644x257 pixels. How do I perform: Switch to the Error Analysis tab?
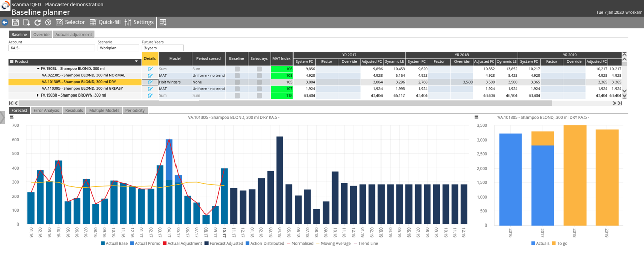[46, 110]
